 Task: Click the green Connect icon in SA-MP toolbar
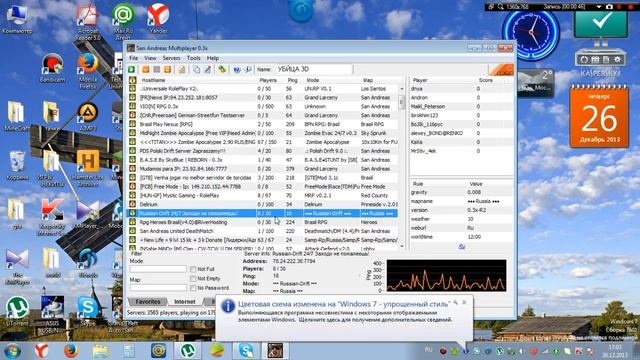coord(131,69)
